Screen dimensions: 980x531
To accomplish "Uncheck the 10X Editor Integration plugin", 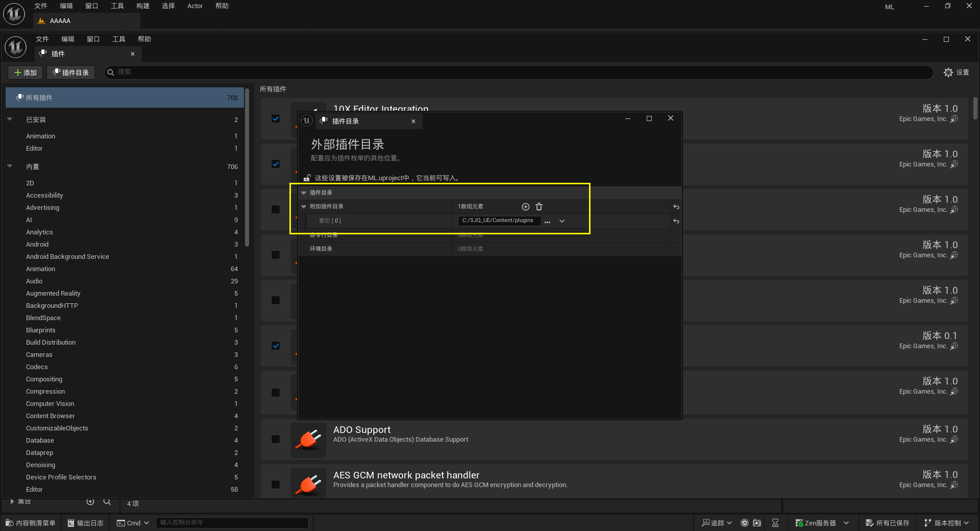I will 276,118.
